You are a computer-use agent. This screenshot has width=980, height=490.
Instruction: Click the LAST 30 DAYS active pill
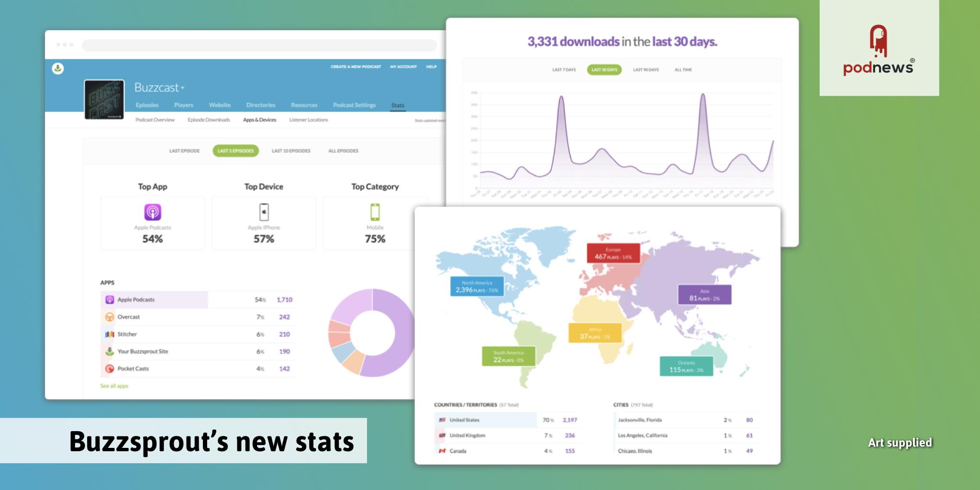(604, 69)
